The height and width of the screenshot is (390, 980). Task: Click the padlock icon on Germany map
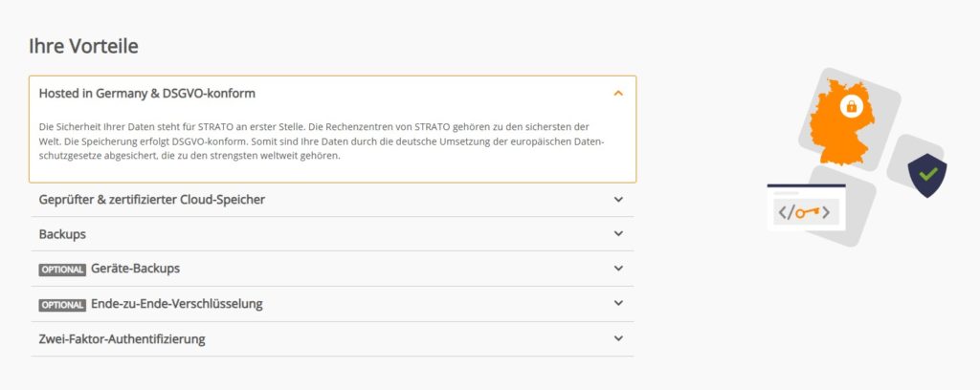click(x=850, y=106)
